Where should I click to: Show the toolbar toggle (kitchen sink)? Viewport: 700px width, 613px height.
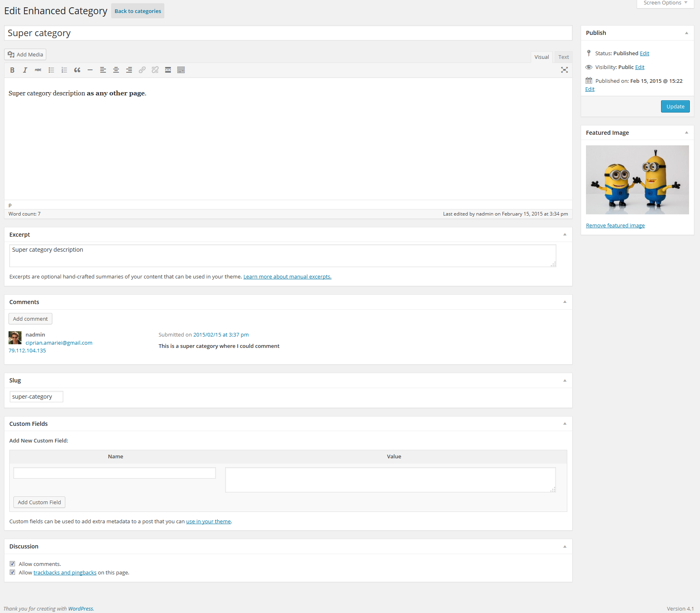181,70
